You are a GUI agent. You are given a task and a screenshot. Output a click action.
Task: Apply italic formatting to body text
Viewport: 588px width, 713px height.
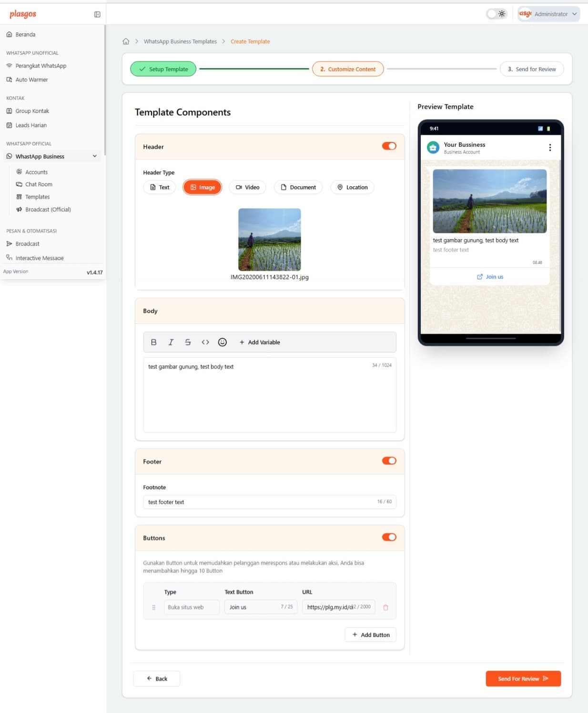171,342
